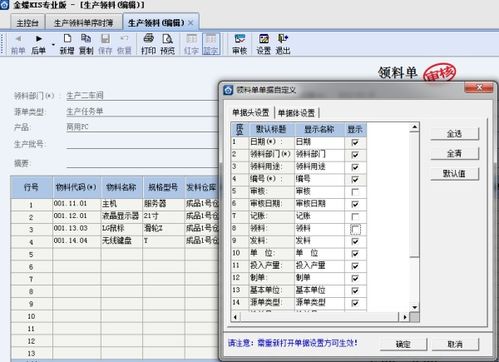Open 单据体设置 tab in dialog
The height and width of the screenshot is (362, 499).
(296, 113)
